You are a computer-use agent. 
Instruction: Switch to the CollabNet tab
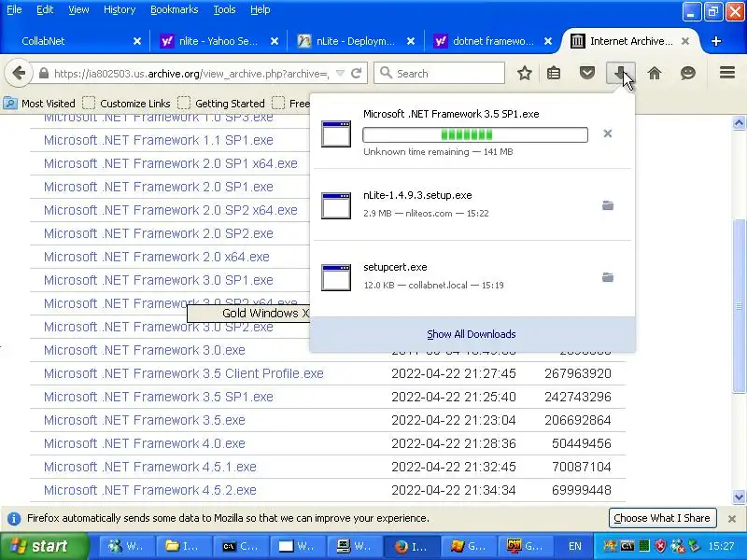(x=75, y=41)
